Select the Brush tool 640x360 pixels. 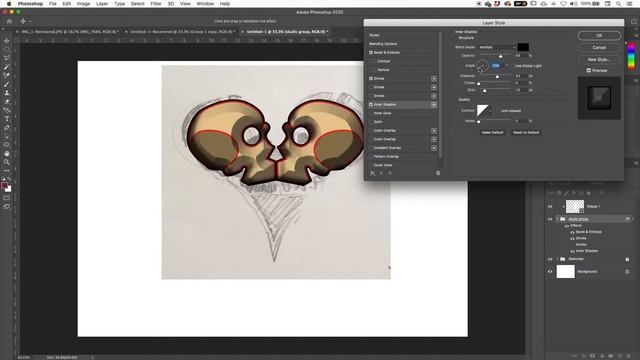(7, 84)
